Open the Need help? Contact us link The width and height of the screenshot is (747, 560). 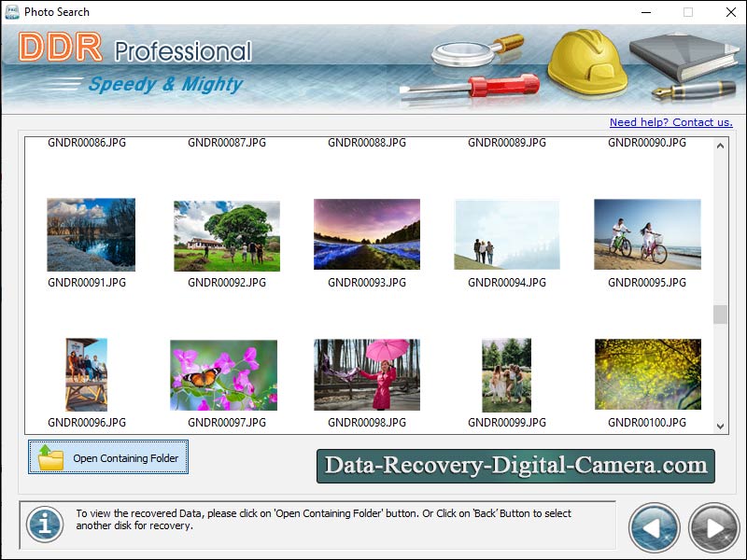click(x=671, y=122)
